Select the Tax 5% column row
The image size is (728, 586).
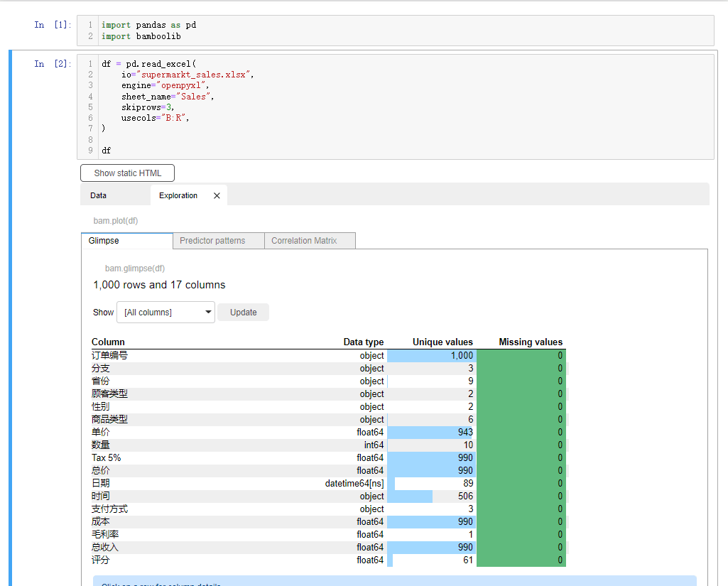(x=329, y=457)
